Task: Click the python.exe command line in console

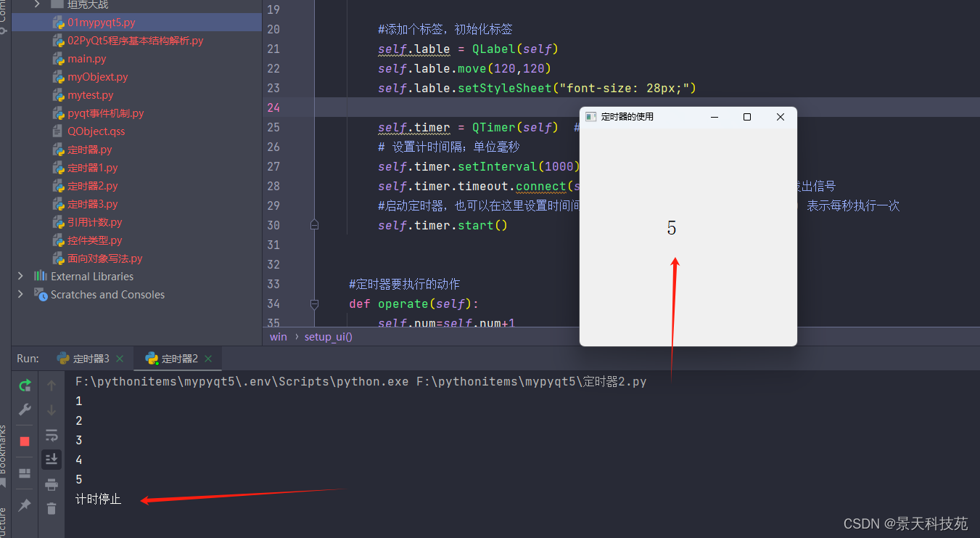Action: point(361,381)
